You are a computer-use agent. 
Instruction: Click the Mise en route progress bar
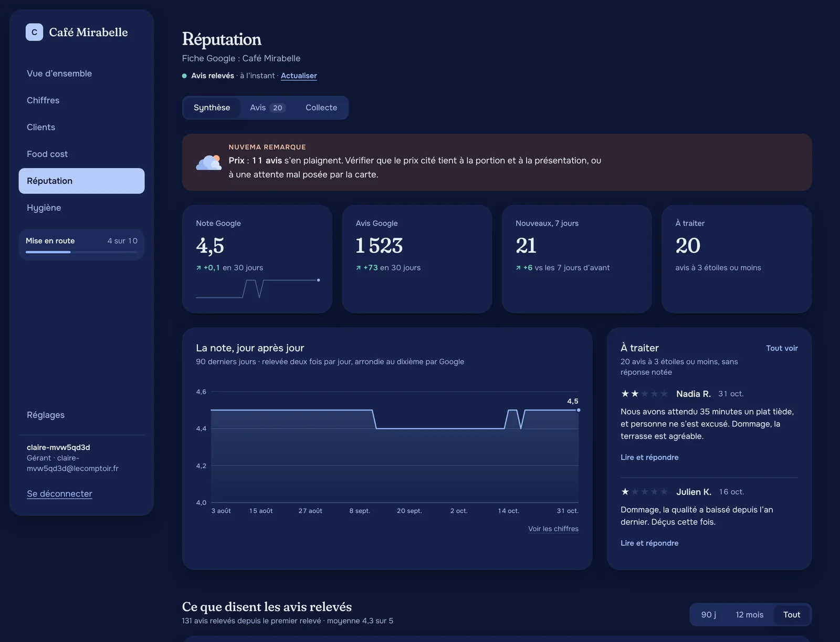pyautogui.click(x=81, y=252)
